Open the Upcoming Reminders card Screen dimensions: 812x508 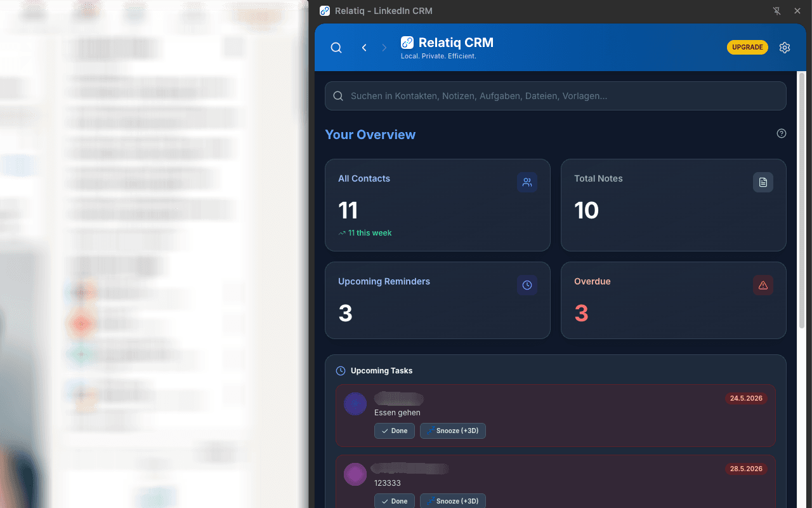pyautogui.click(x=438, y=300)
